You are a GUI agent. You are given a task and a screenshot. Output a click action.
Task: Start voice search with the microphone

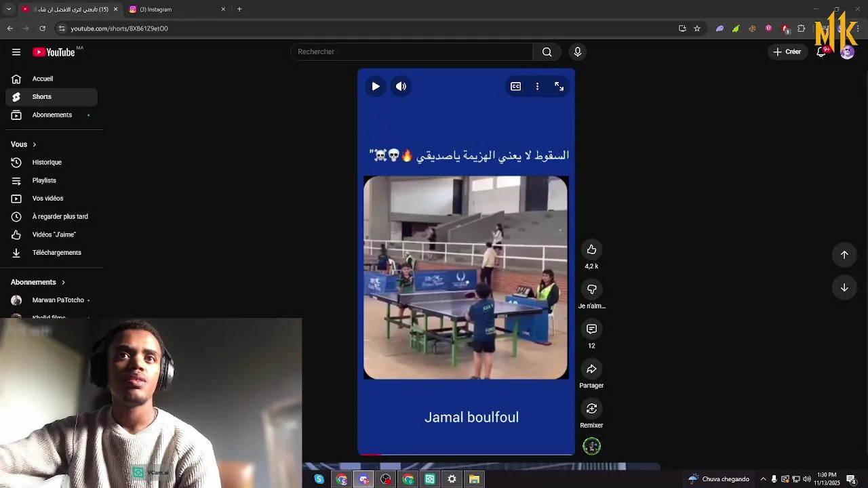click(578, 52)
